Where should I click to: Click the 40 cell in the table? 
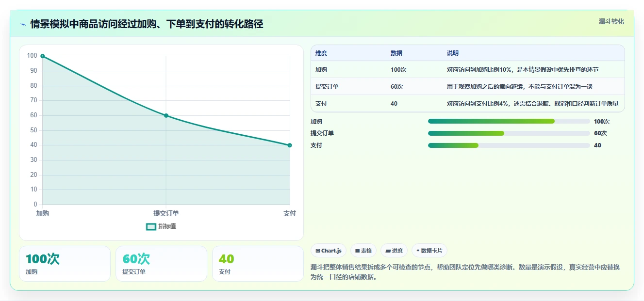click(x=394, y=104)
